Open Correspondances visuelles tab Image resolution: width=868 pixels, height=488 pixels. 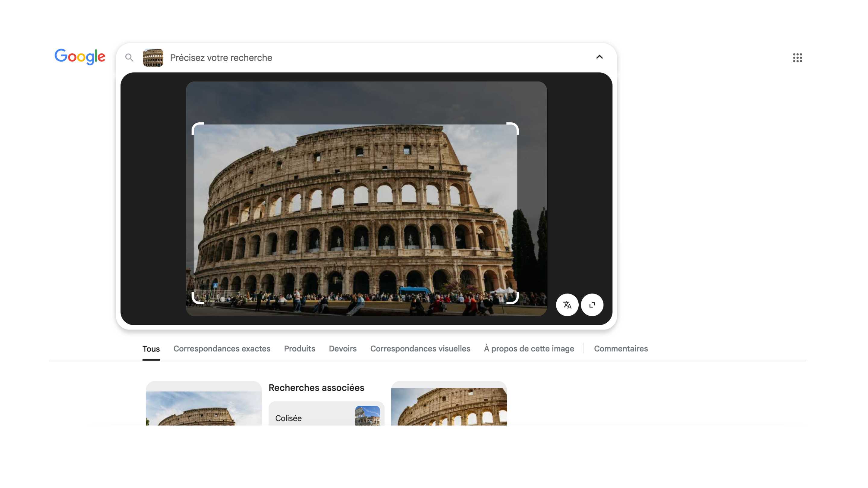420,349
